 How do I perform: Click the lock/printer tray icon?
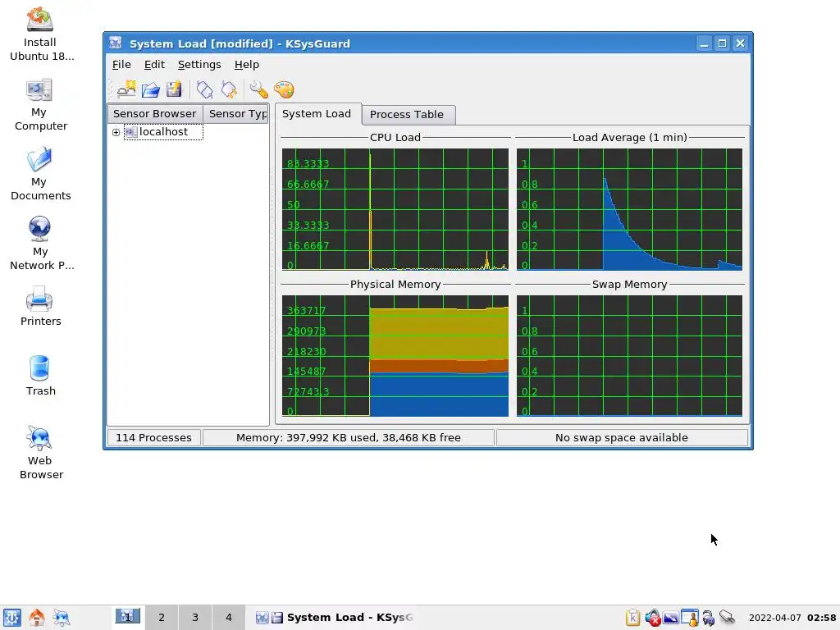point(708,618)
